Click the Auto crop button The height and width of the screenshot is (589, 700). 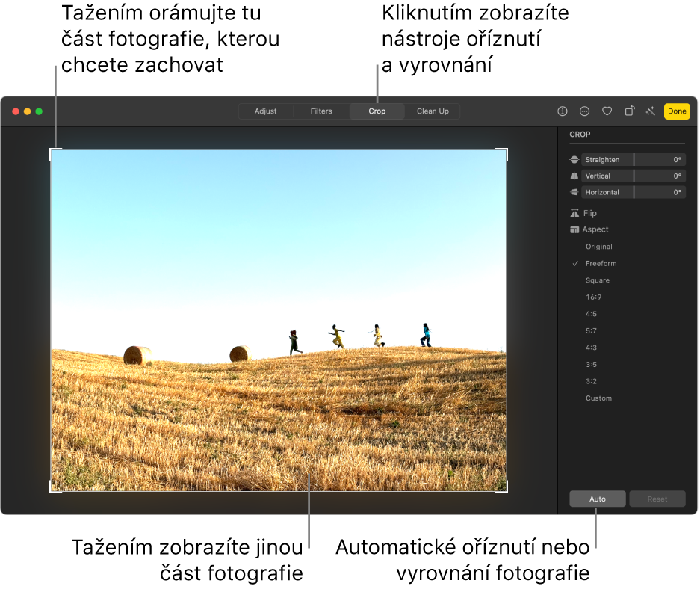pos(598,499)
